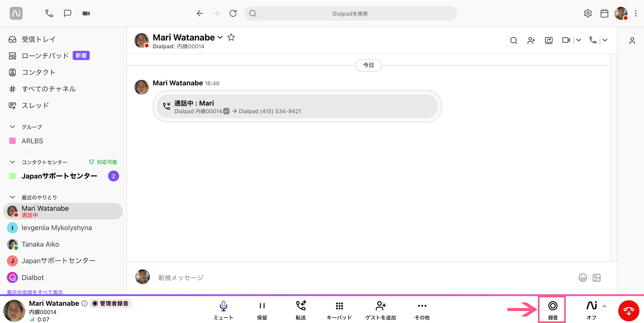Open contact details person icon on right panel
This screenshot has height=323, width=644.
pos(632,40)
